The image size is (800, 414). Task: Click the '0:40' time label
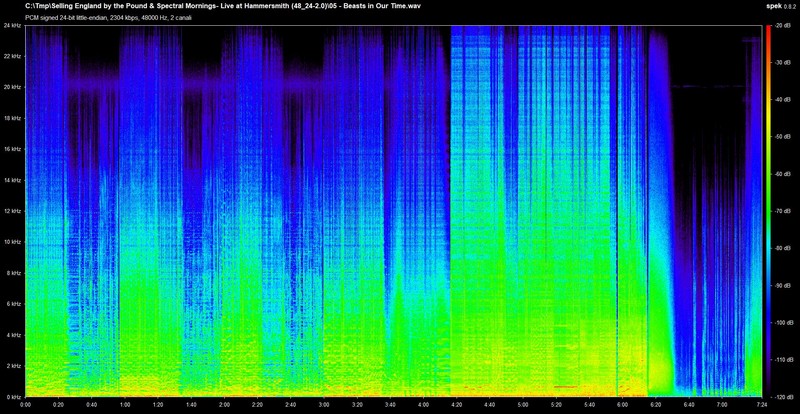click(91, 404)
